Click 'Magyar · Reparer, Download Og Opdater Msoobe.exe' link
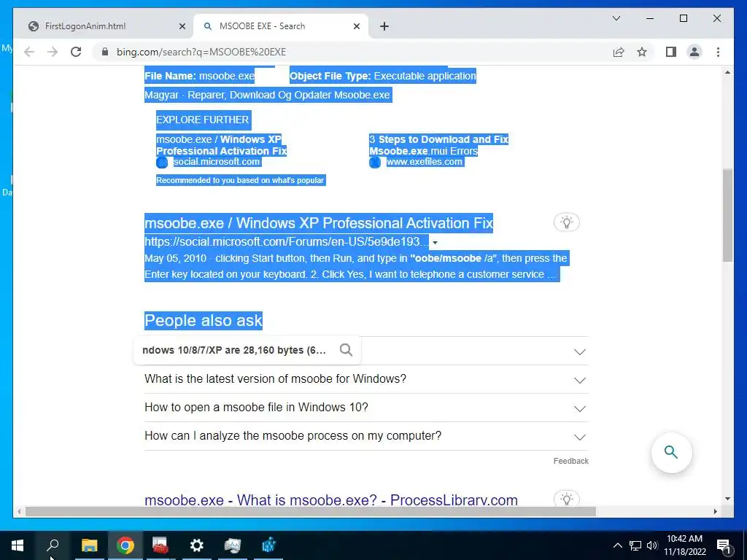747x560 pixels. click(x=267, y=95)
